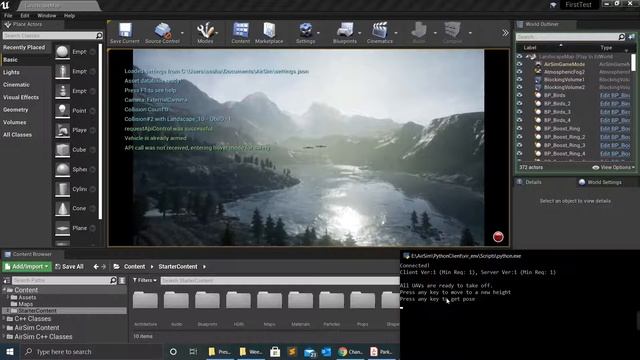Click the World Outliner create folder icon
The width and height of the screenshot is (640, 360).
pyautogui.click(x=631, y=37)
